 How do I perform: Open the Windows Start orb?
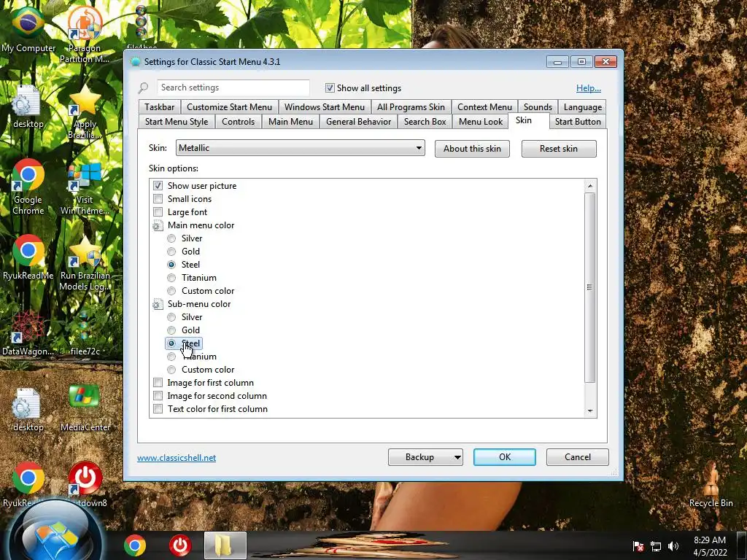(55, 533)
